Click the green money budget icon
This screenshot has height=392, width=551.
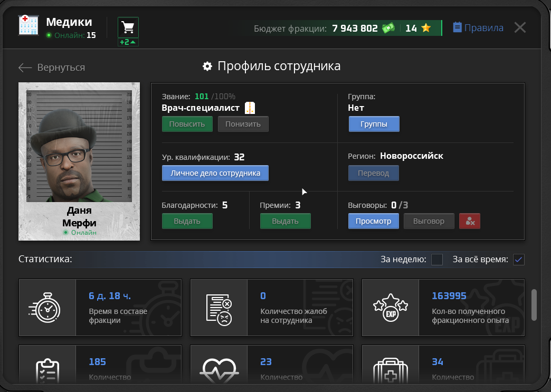(x=388, y=28)
